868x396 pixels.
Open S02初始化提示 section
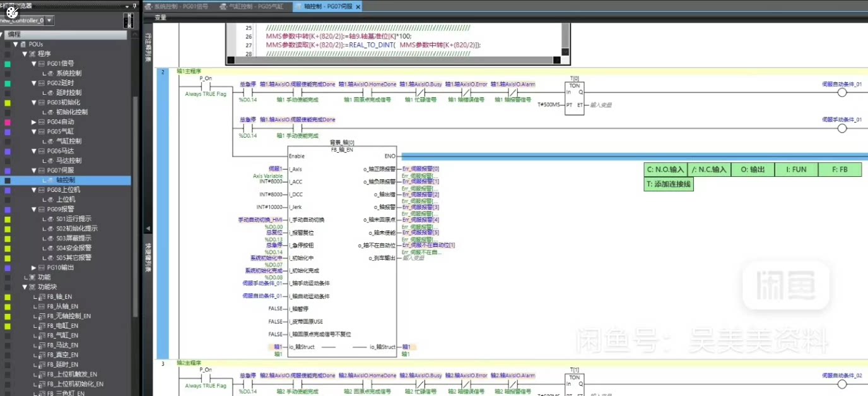point(77,229)
